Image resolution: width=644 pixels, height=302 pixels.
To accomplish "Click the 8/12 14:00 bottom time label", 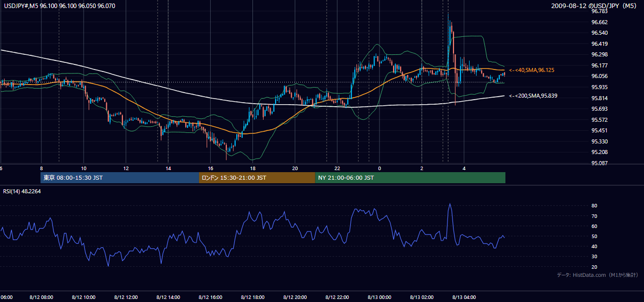I will pos(168,297).
